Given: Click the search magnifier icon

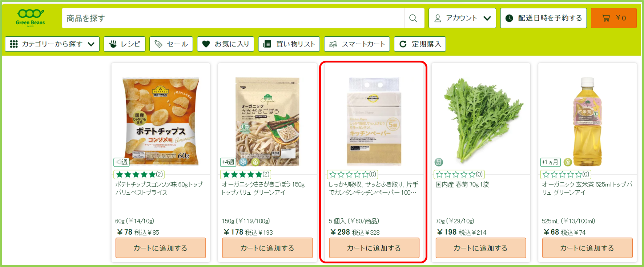Looking at the screenshot, I should tap(413, 18).
